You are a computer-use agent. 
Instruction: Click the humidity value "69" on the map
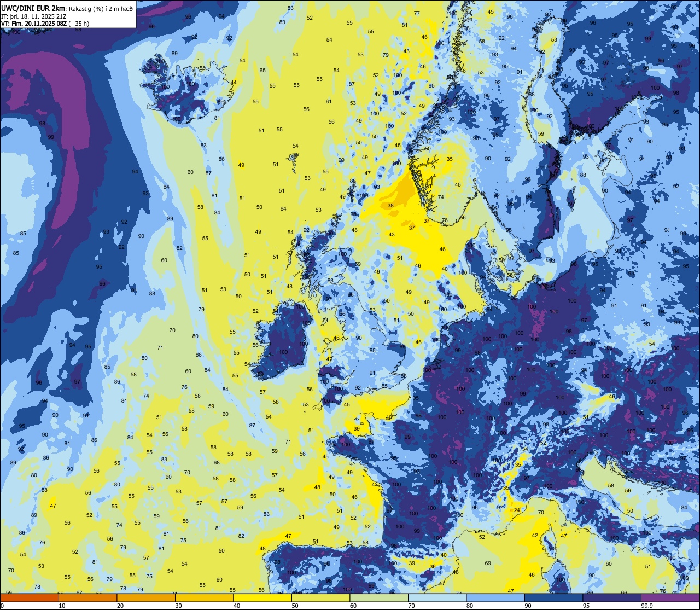click(x=488, y=563)
